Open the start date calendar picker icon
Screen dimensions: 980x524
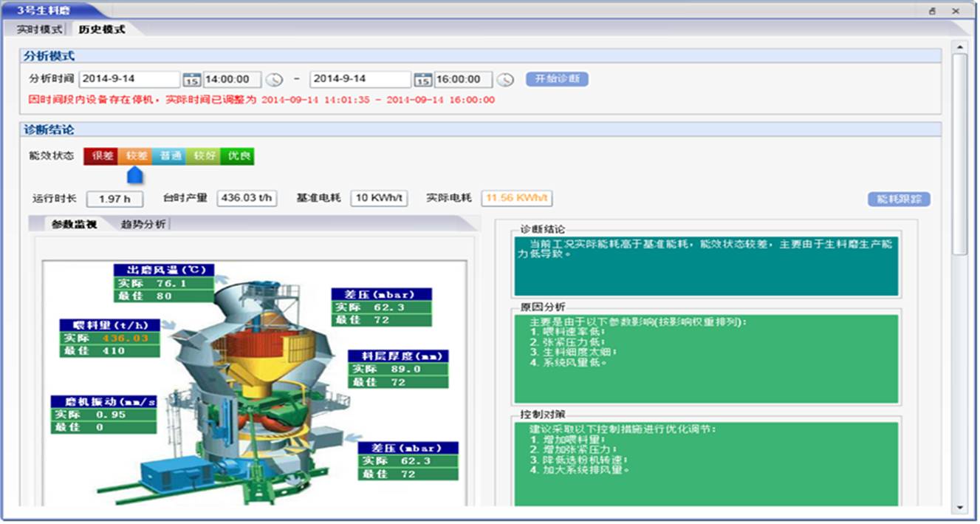[192, 80]
